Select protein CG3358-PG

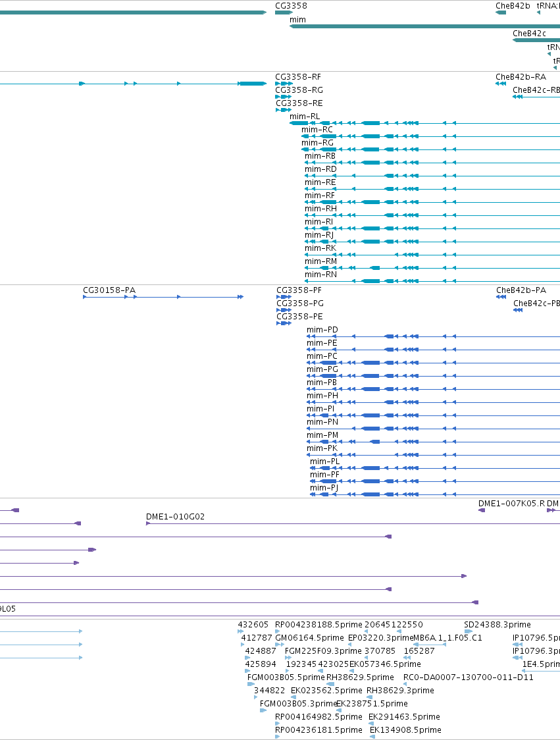pos(300,304)
